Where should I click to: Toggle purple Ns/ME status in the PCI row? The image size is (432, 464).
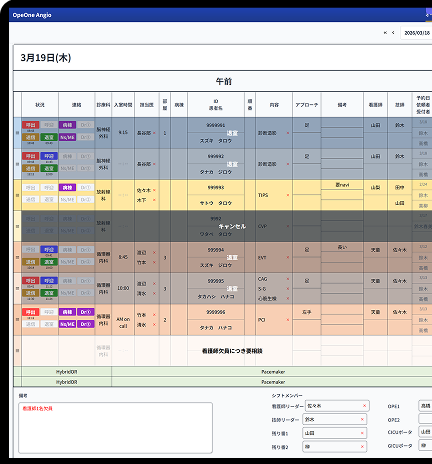coord(67,324)
